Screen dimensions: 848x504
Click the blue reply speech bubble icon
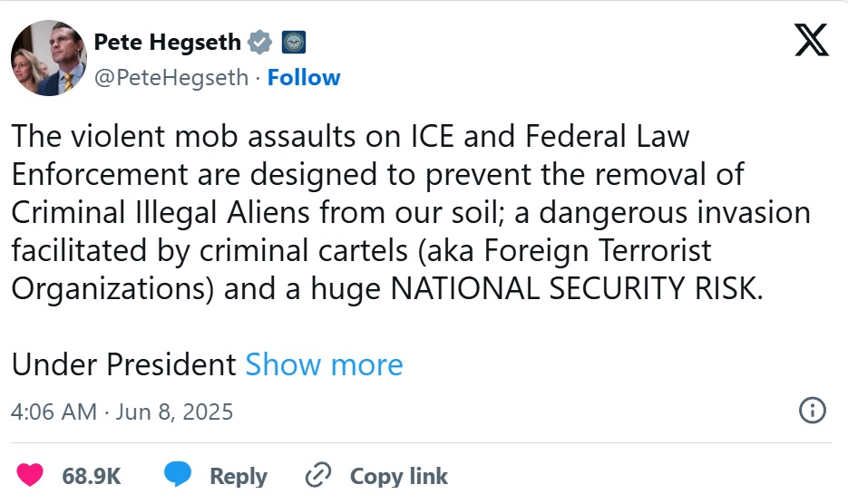(178, 475)
